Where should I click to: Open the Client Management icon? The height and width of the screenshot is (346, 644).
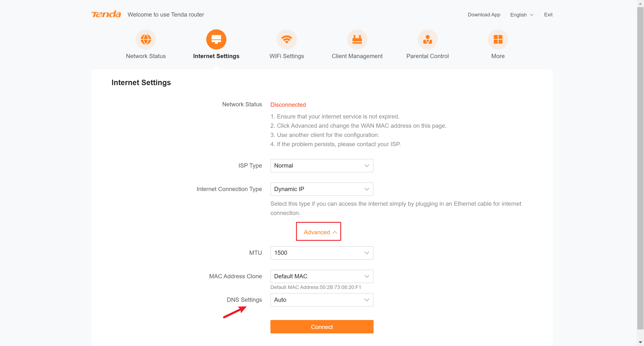click(357, 39)
